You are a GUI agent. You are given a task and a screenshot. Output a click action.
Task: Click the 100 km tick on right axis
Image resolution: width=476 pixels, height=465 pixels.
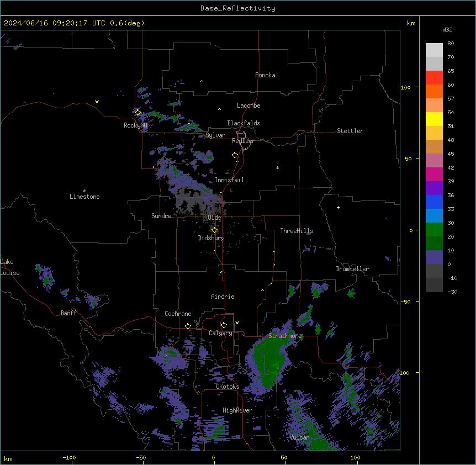[406, 87]
